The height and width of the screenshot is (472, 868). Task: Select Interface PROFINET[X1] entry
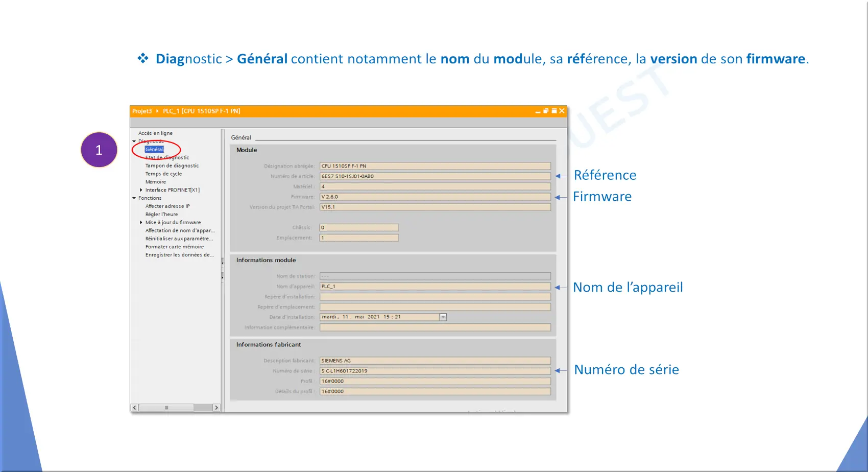[x=173, y=190]
